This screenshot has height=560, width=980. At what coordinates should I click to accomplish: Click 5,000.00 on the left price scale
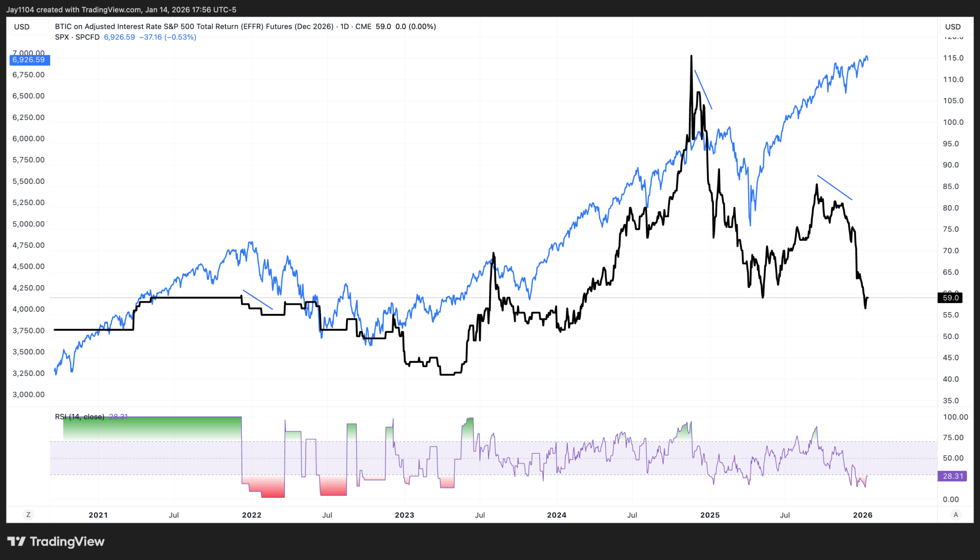pos(29,224)
